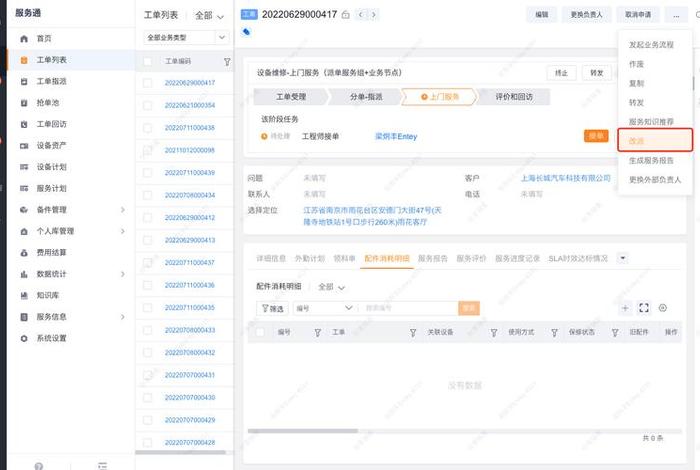Focus the parts search input field

click(x=408, y=308)
